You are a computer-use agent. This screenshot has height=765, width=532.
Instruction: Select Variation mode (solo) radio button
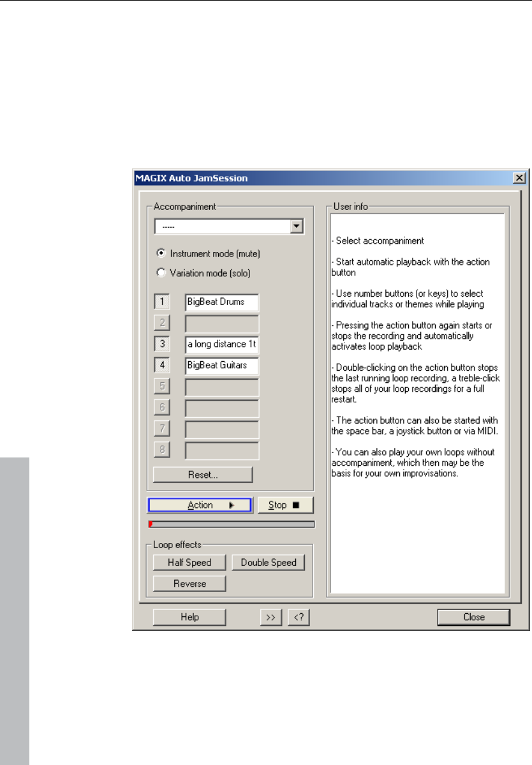point(161,272)
